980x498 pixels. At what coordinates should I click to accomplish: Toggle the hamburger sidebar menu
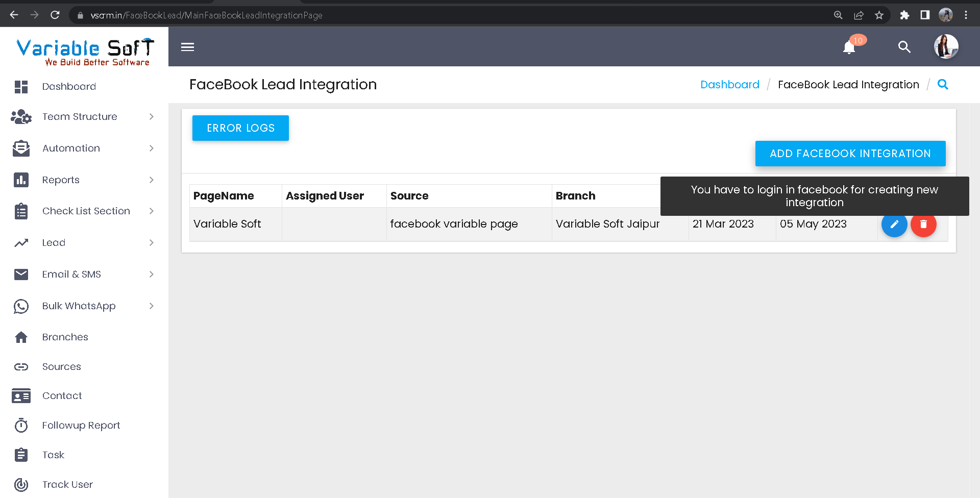pyautogui.click(x=187, y=47)
